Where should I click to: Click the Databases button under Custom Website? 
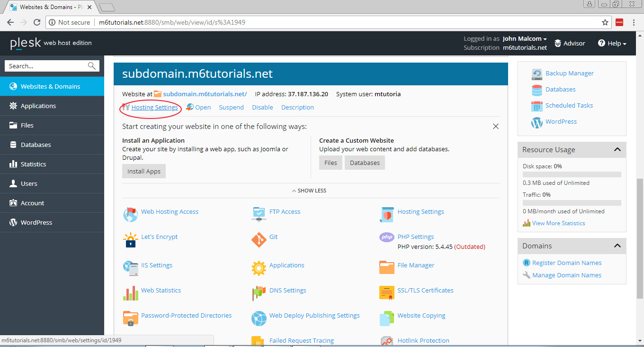365,163
